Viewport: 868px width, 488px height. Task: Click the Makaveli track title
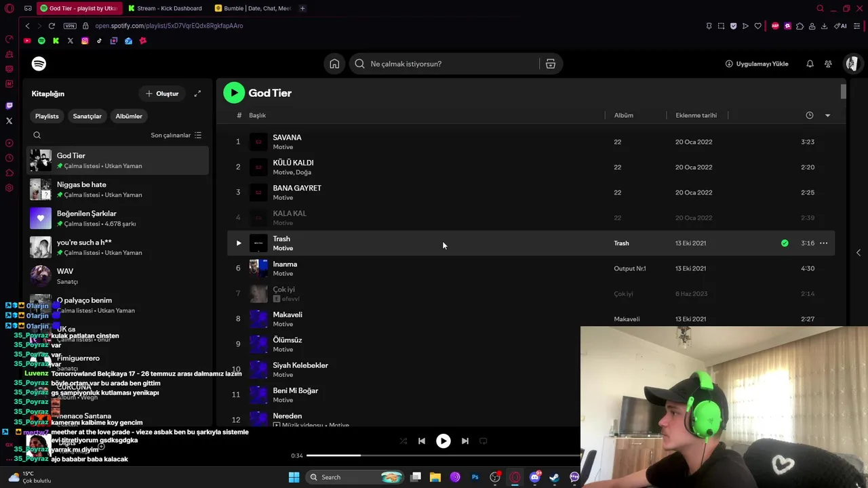point(288,314)
